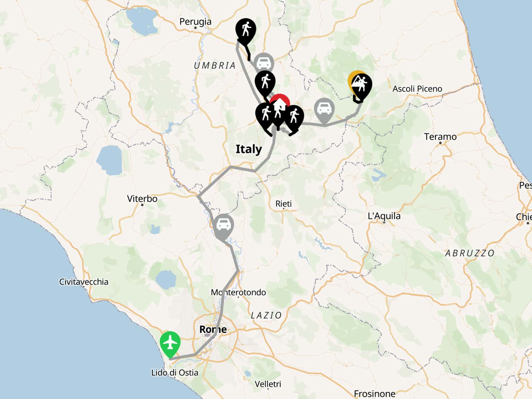Click the L'Aquila city label
532x399 pixels.
(384, 216)
